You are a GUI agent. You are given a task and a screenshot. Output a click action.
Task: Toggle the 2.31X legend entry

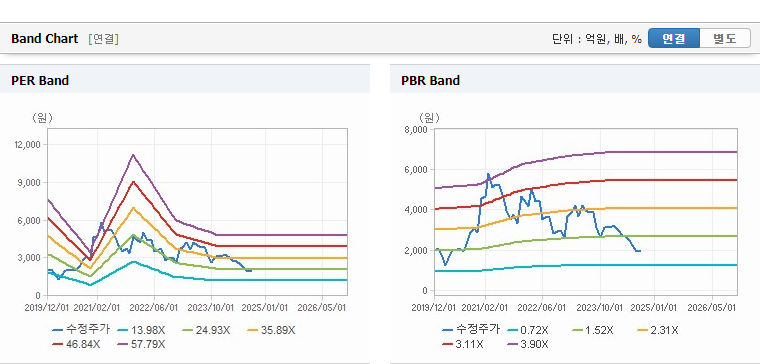coord(657,330)
